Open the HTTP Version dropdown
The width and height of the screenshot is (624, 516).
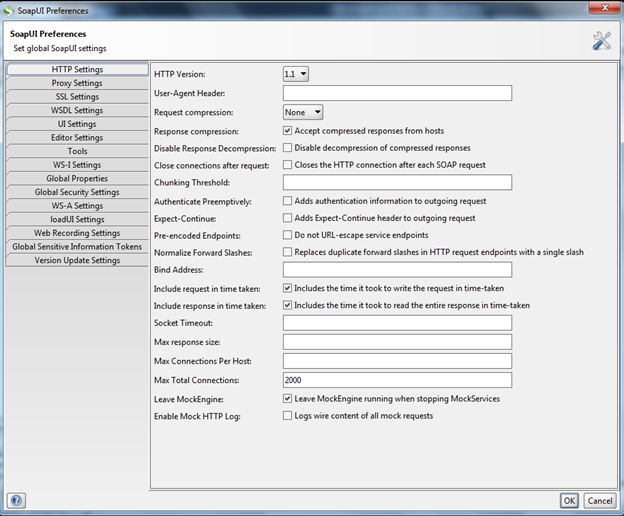pyautogui.click(x=296, y=73)
